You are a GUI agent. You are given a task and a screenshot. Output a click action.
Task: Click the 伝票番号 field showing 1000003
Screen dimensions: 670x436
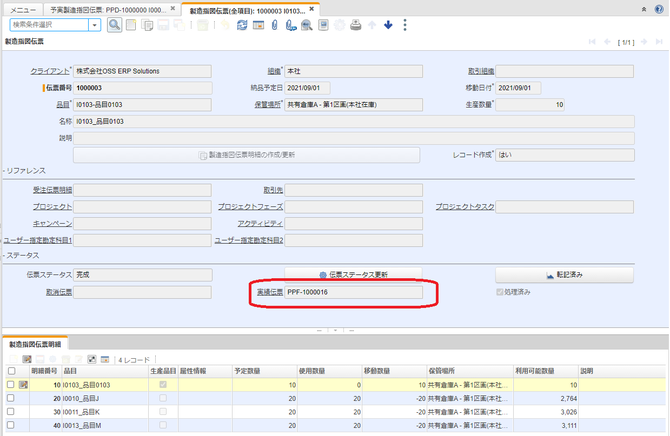point(142,88)
